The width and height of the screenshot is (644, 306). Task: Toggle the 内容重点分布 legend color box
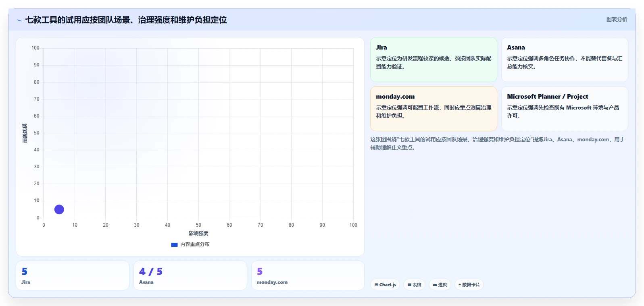click(174, 244)
